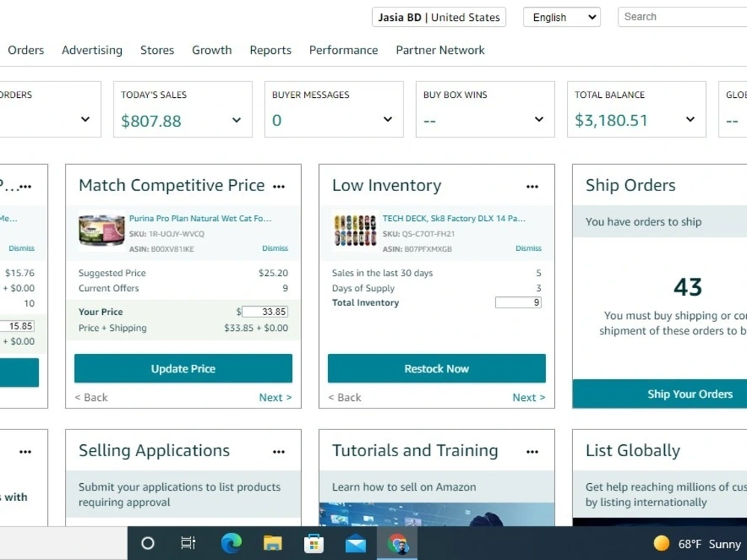Click Ship Your Orders button

click(x=660, y=393)
